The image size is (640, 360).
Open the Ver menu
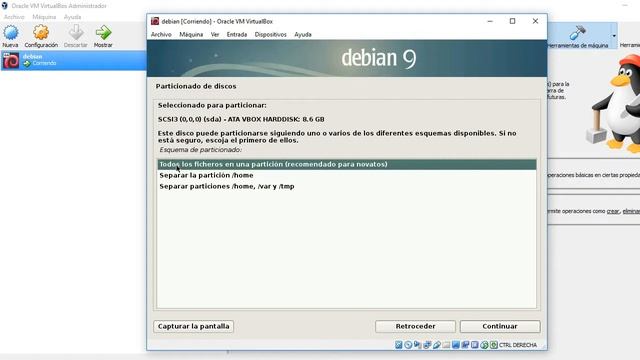coord(215,35)
